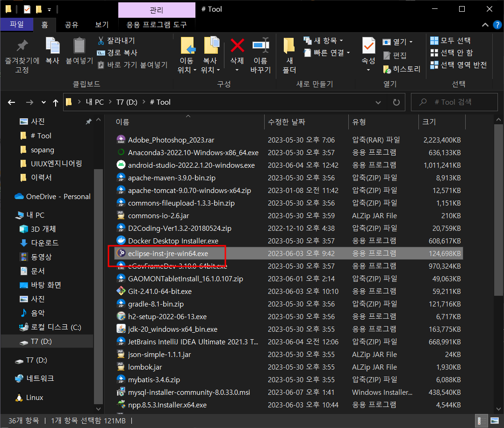This screenshot has height=428, width=504.
Task: Open OneDrive - Personal in sidebar
Action: coord(52,196)
